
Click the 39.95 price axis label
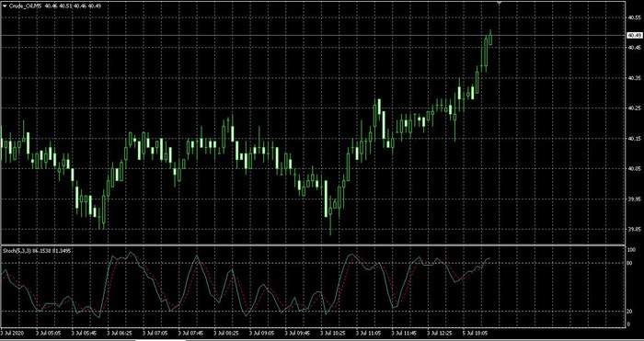[x=635, y=199]
